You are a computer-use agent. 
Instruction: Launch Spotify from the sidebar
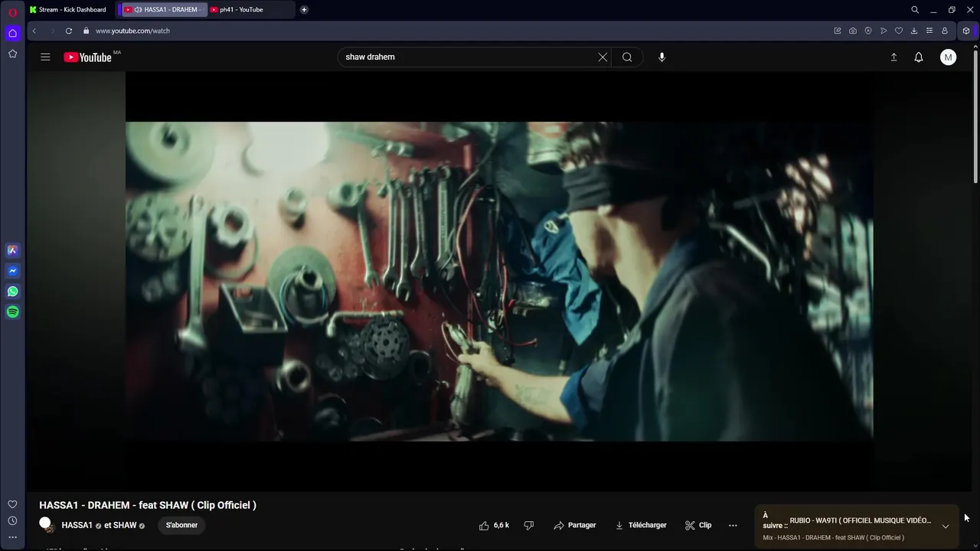(12, 312)
